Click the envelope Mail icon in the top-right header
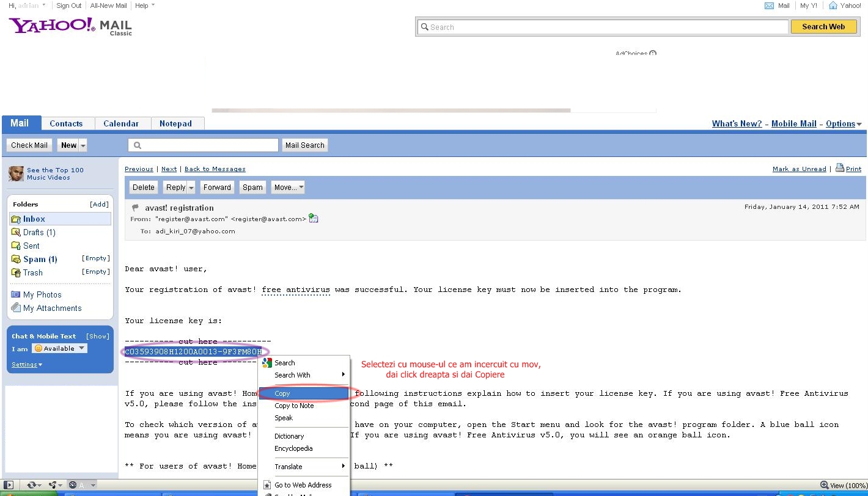The height and width of the screenshot is (496, 868). 769,5
